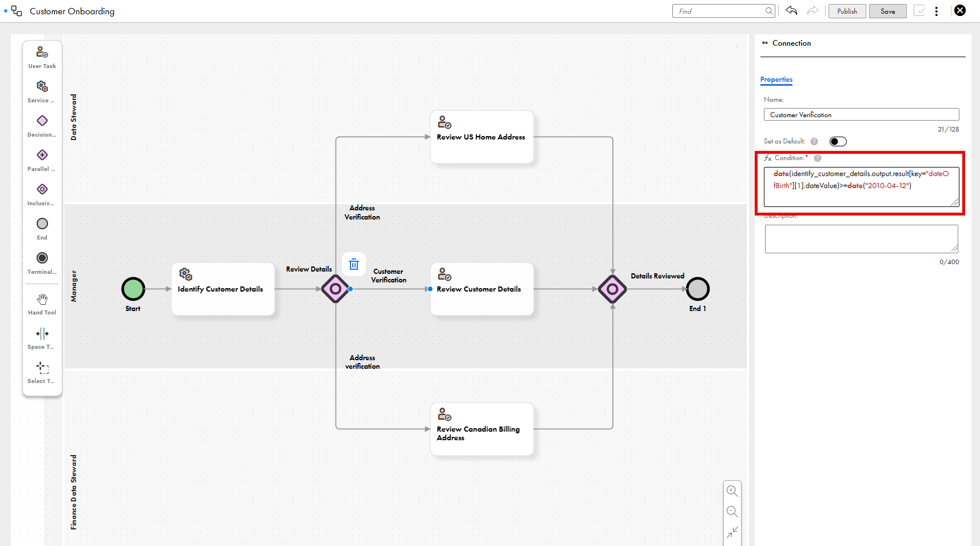
Task: Click the search magnifier in Find box
Action: point(769,11)
